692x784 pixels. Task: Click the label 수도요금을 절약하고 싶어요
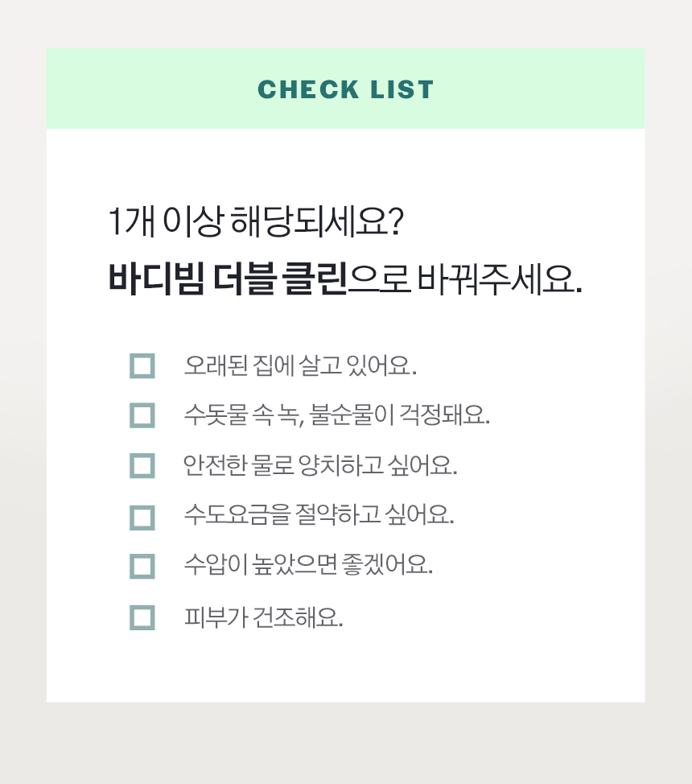coord(319,515)
